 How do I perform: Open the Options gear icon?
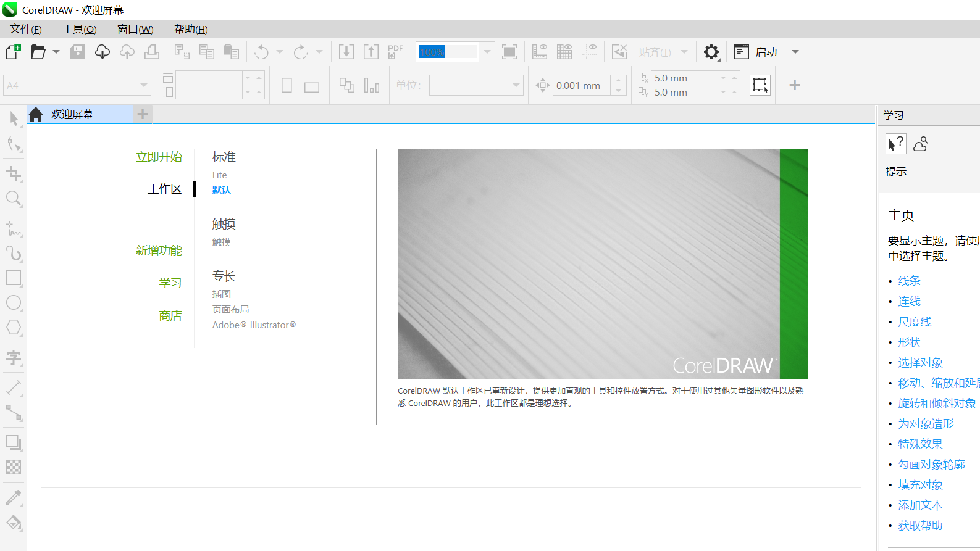[711, 52]
